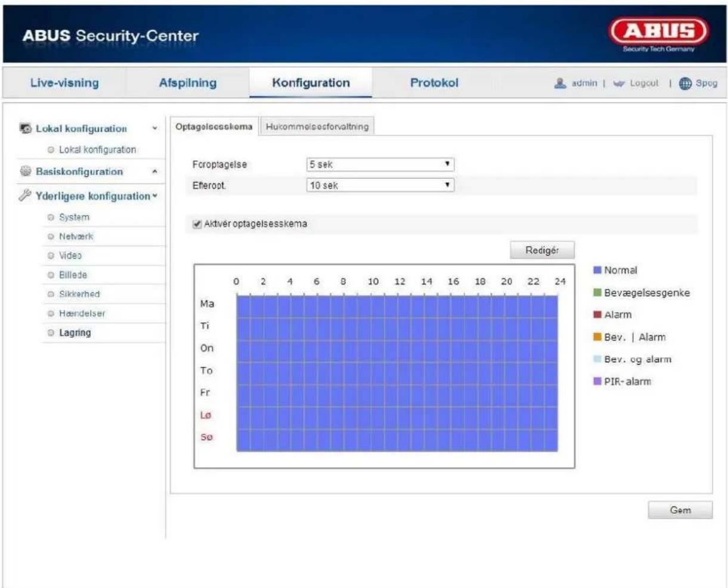Click the ABUS Security-Center title
Screen dimensions: 728x588
(x=110, y=36)
